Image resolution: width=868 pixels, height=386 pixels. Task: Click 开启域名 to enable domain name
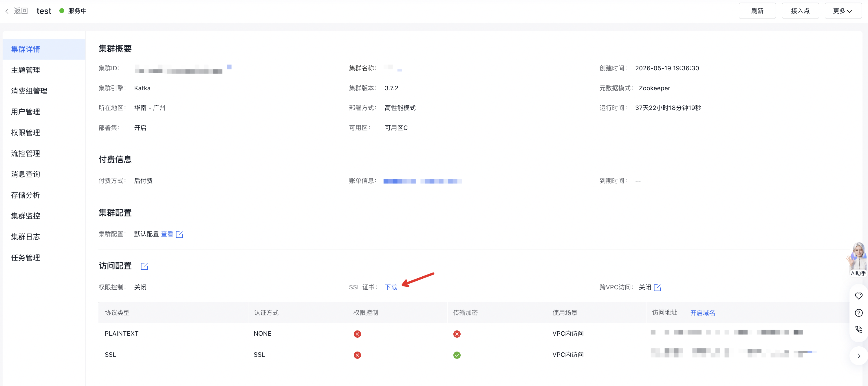coord(703,313)
